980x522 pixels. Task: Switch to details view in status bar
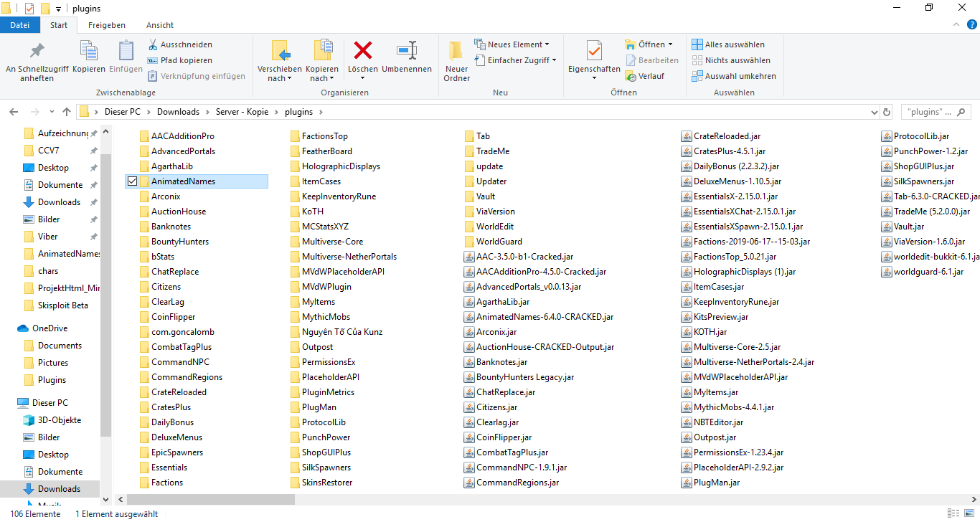[953, 513]
